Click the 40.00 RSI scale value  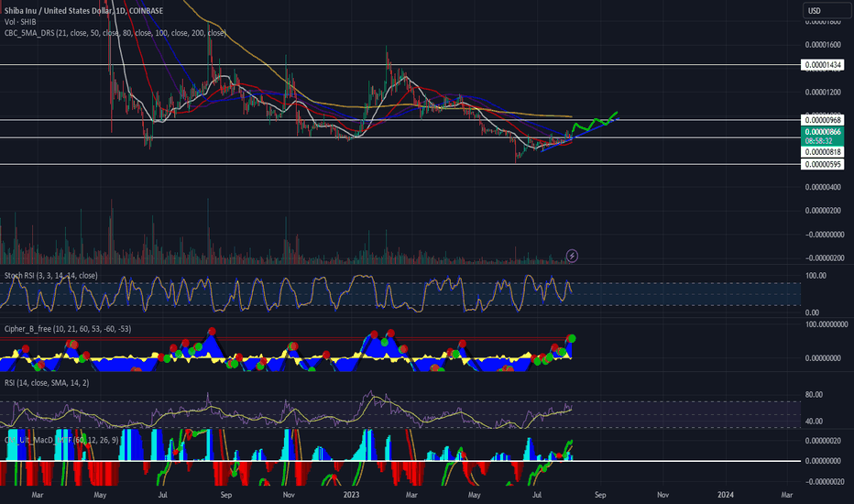pyautogui.click(x=814, y=422)
